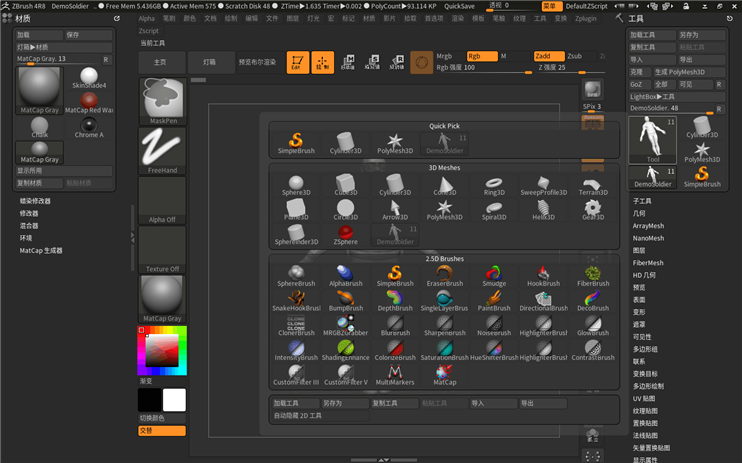The height and width of the screenshot is (463, 742).
Task: Expand the 子工具 subpalette
Action: coord(642,201)
